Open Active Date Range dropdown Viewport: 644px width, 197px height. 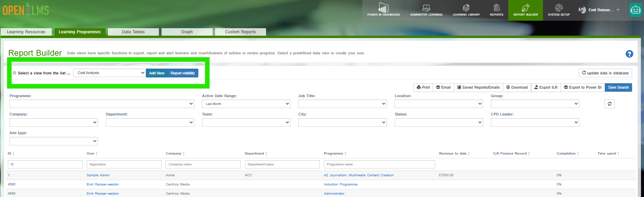click(246, 104)
